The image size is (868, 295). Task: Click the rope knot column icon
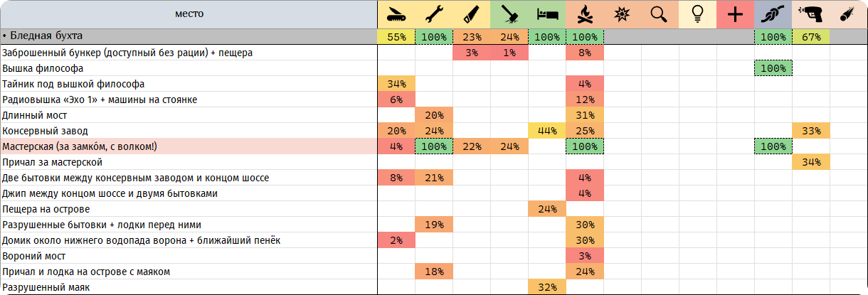coord(773,14)
